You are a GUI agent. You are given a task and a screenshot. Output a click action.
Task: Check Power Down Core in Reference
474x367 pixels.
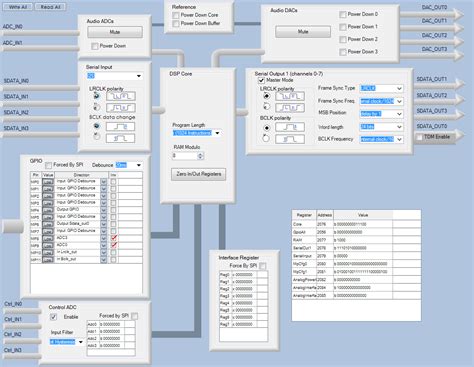[x=176, y=15]
